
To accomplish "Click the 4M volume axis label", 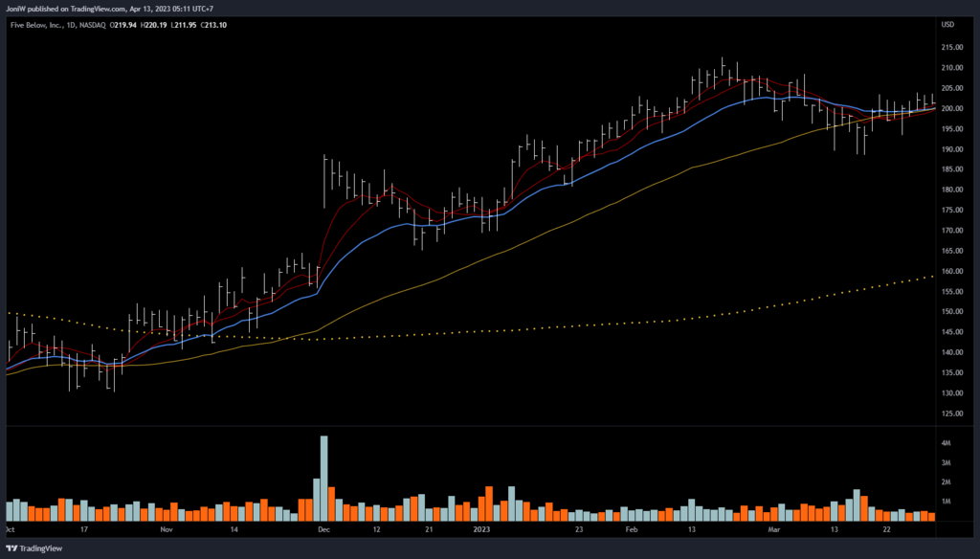I will coord(946,444).
